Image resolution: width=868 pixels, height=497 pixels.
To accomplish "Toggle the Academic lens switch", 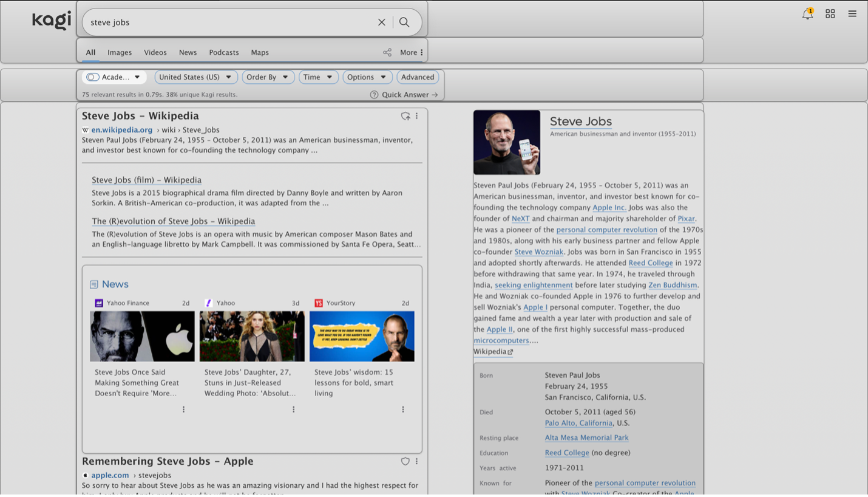I will click(93, 77).
